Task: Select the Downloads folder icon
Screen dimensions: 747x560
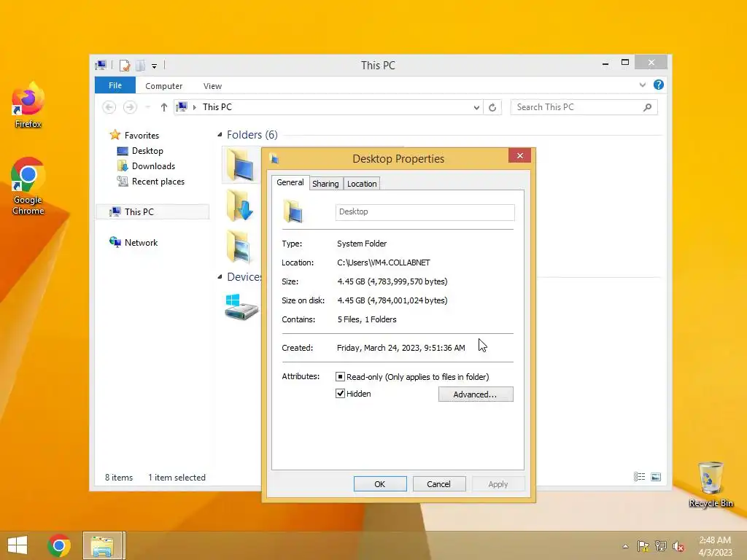Action: (x=239, y=205)
